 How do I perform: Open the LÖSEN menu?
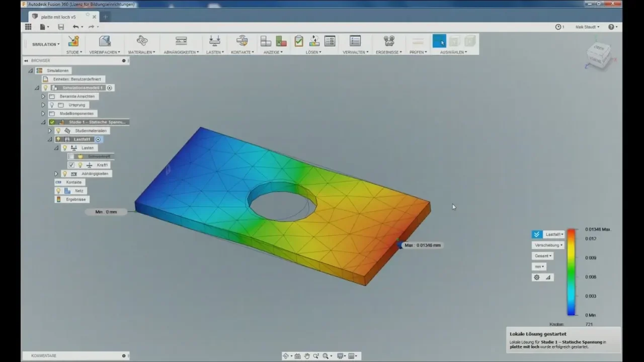(313, 52)
